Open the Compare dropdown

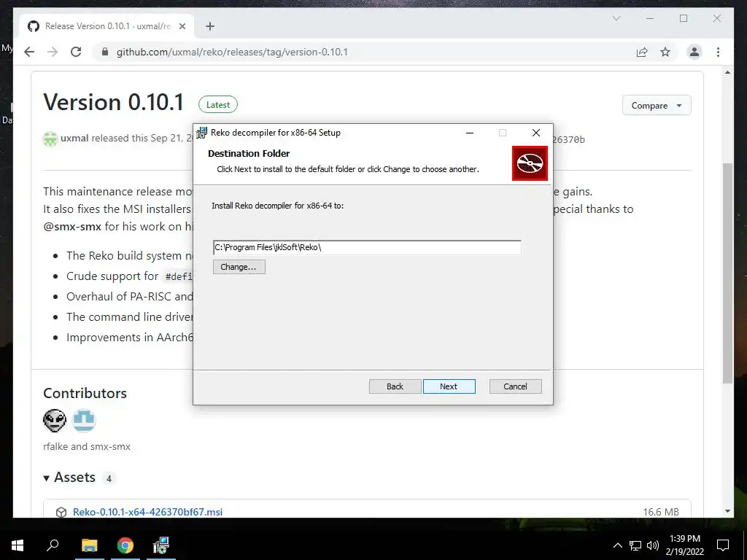pyautogui.click(x=657, y=105)
